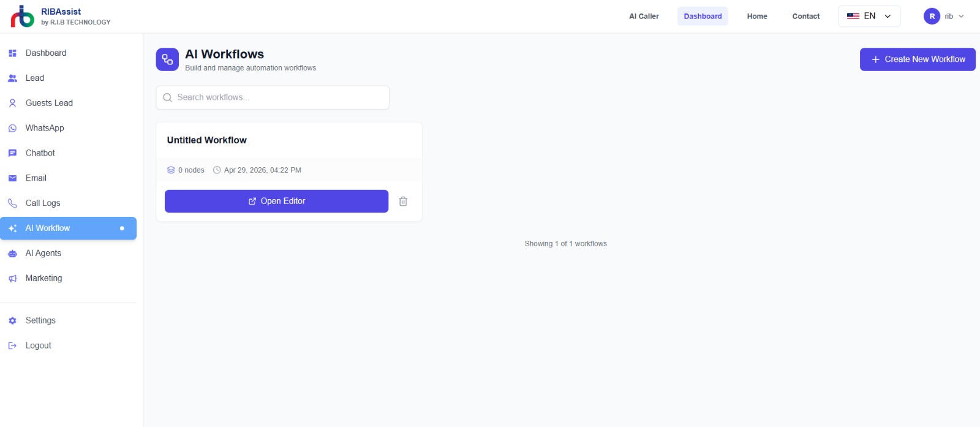Open AI Caller in top navigation
The image size is (980, 427).
click(644, 17)
